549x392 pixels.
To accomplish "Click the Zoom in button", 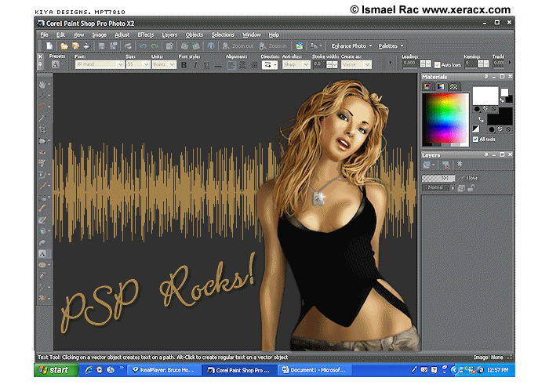I will click(273, 45).
